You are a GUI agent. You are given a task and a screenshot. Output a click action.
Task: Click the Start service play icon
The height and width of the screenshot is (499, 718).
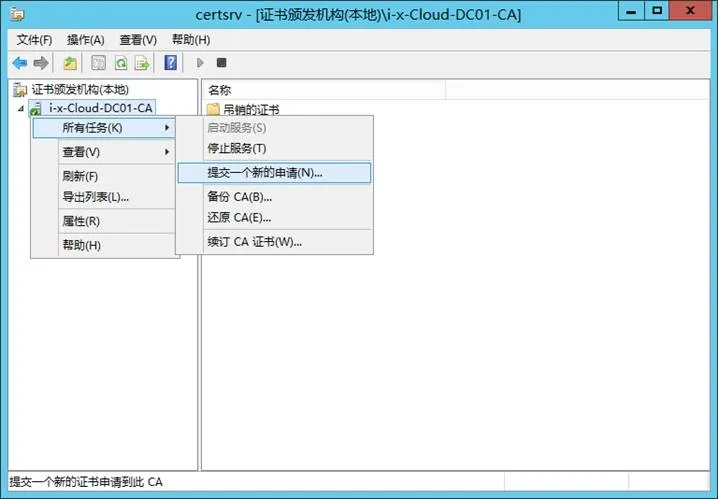pyautogui.click(x=200, y=63)
